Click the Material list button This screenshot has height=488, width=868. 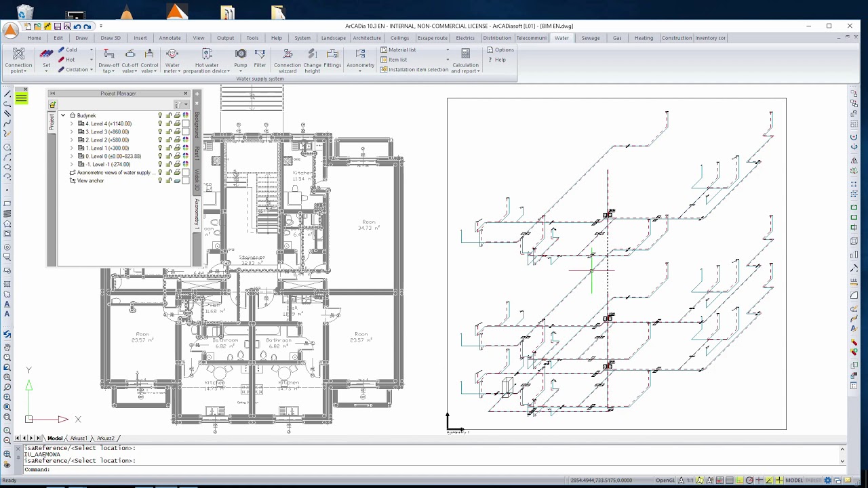click(398, 50)
